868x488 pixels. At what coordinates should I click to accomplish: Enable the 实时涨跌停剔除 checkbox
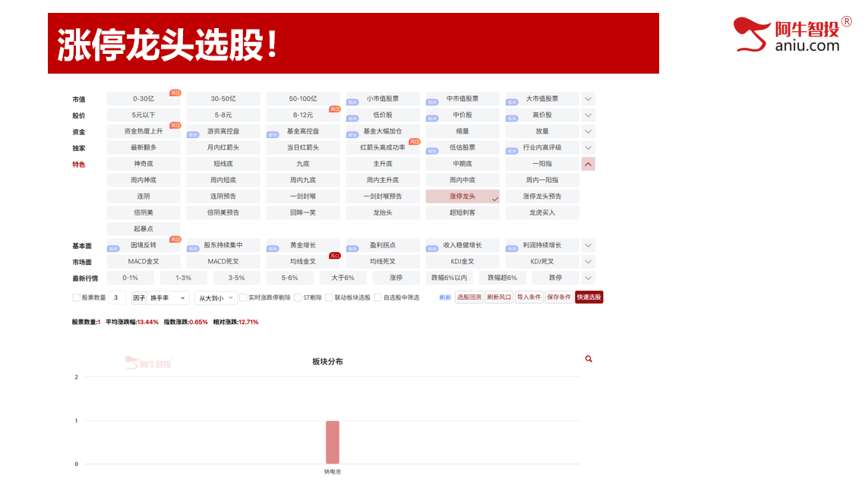[x=243, y=298]
